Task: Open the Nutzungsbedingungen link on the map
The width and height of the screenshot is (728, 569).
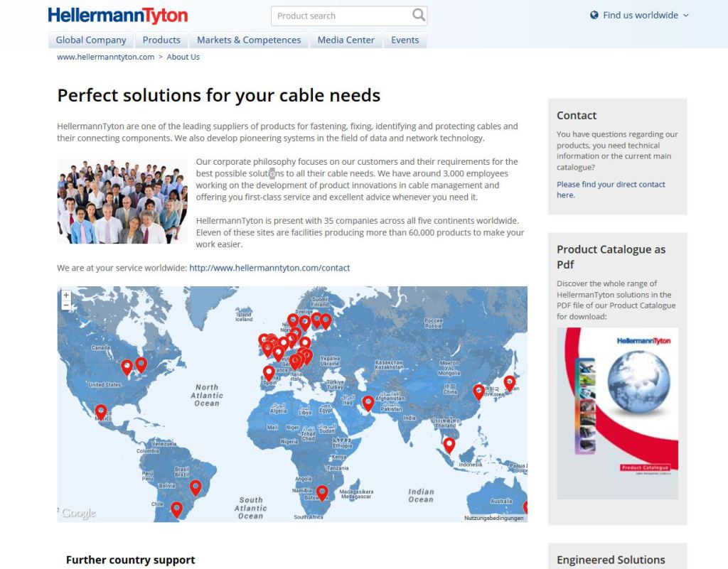Action: point(496,519)
